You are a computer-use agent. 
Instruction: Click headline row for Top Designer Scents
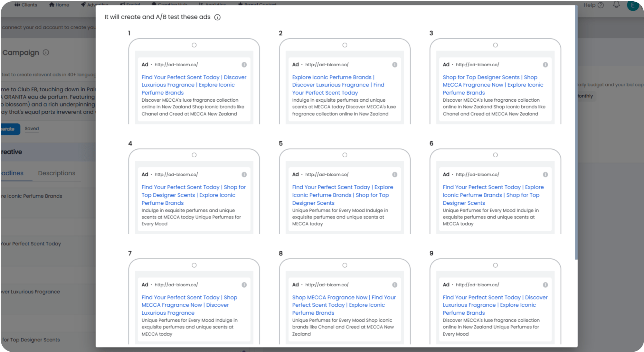click(48, 339)
